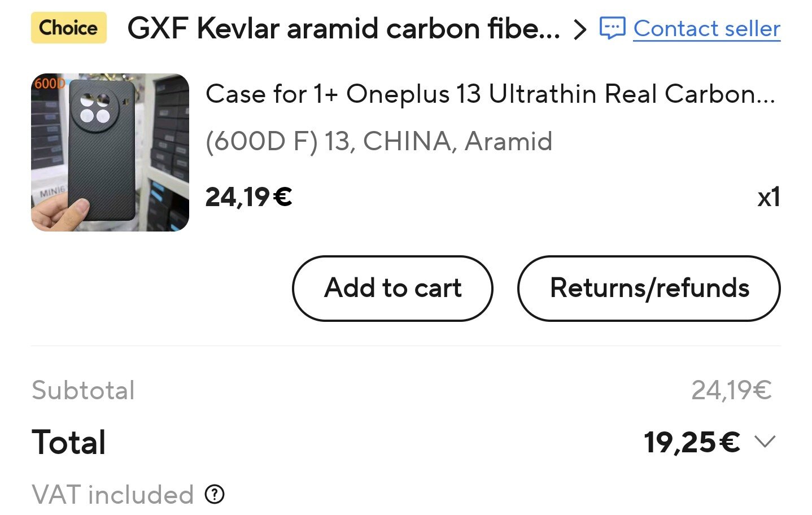Click the 19,25€ total amount
Image resolution: width=812 pixels, height=515 pixels.
[692, 442]
